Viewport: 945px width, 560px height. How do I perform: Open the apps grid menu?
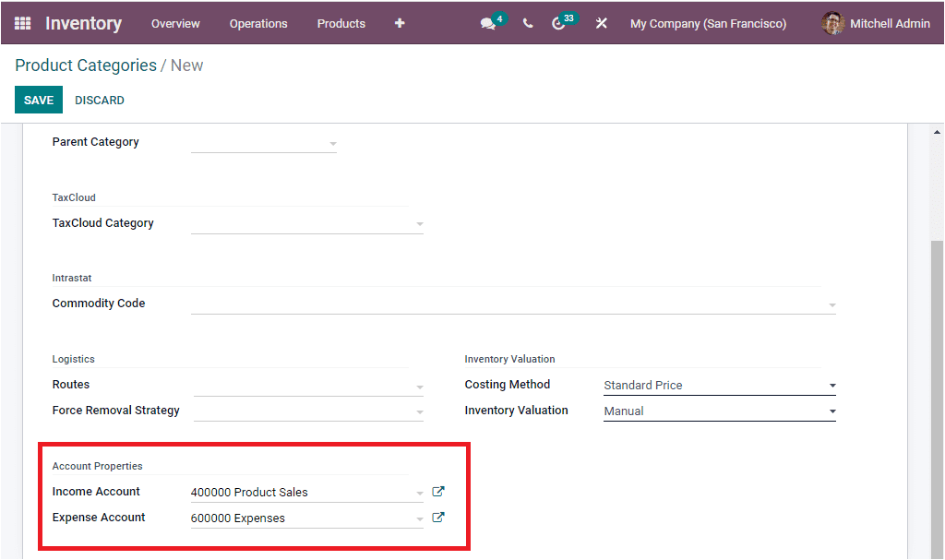20,23
